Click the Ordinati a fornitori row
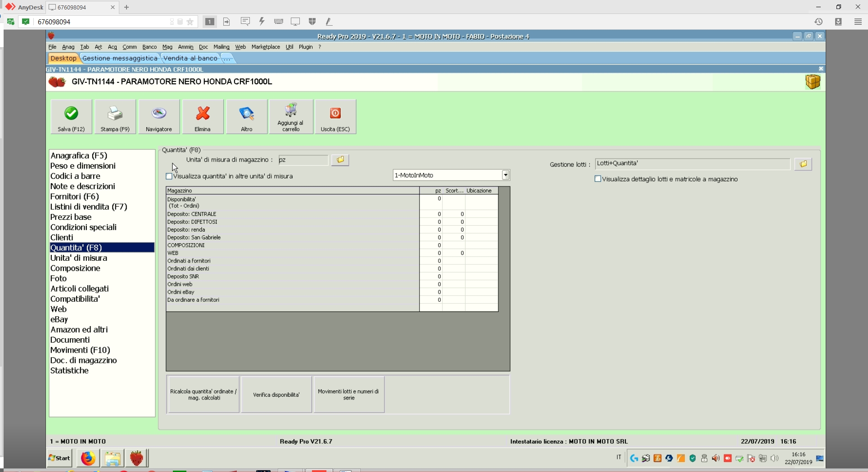Screen dimensions: 868x472 332,261
